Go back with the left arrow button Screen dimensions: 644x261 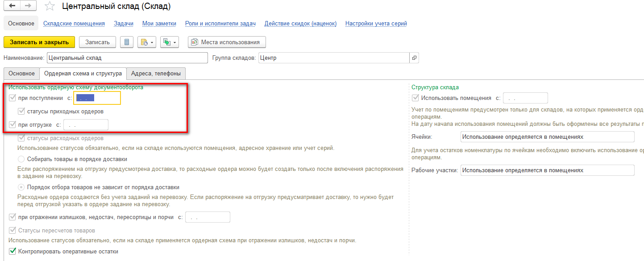click(x=12, y=6)
